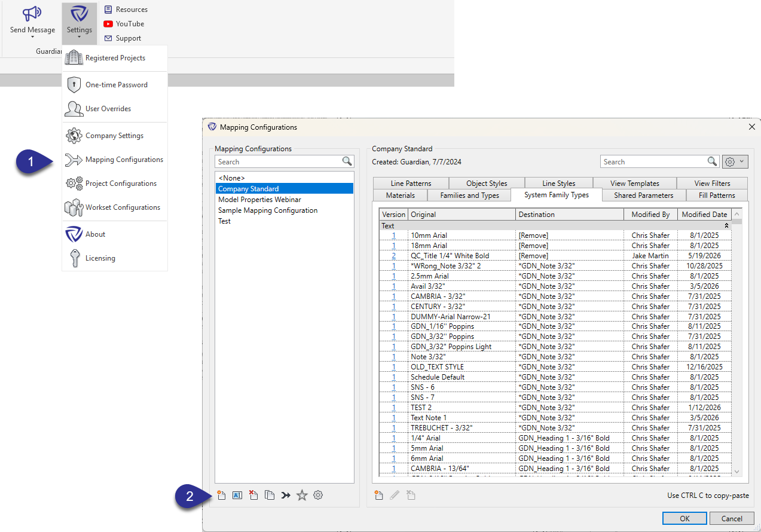
Task: Select the DUMMY-Arial Narrow-21 cell
Action: click(462, 316)
